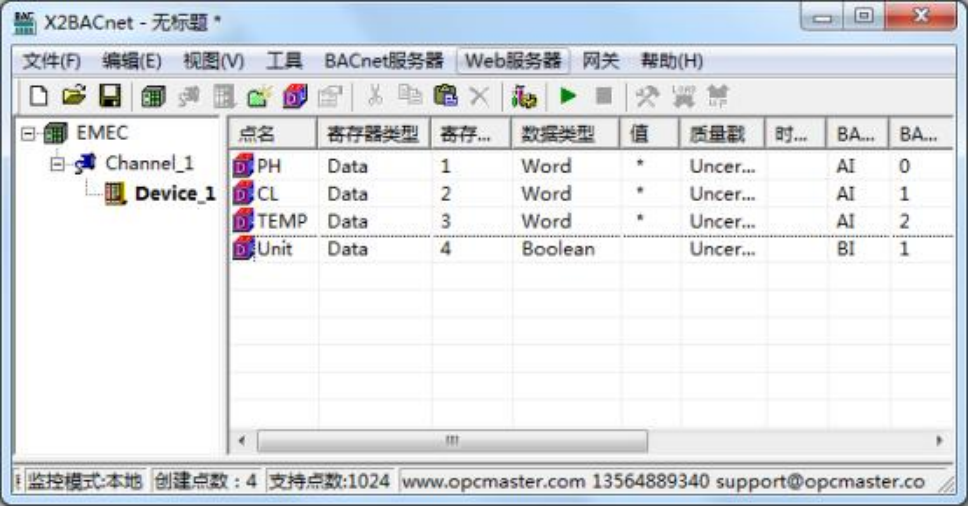The width and height of the screenshot is (969, 507).
Task: Click the Channel_1 plug icon
Action: pyautogui.click(x=85, y=164)
